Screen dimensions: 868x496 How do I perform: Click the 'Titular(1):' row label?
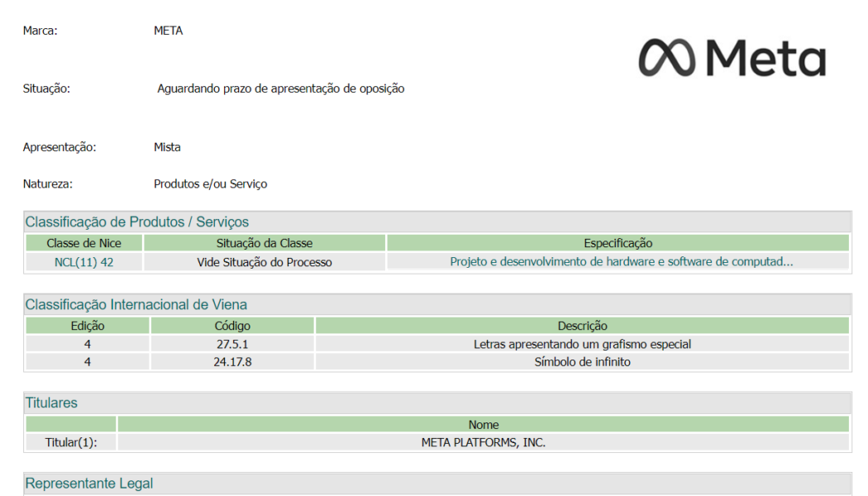[x=71, y=442]
